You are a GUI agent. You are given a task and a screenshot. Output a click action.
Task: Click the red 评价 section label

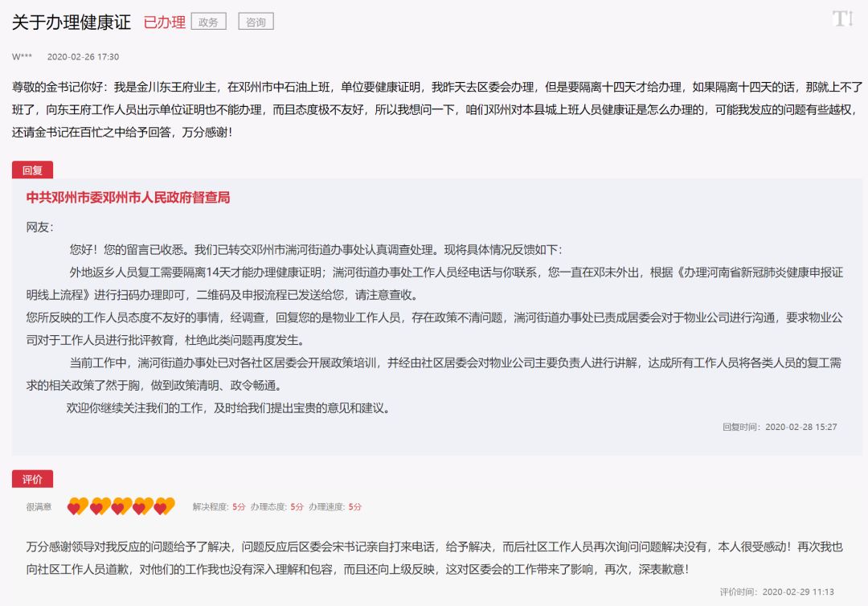tap(32, 479)
